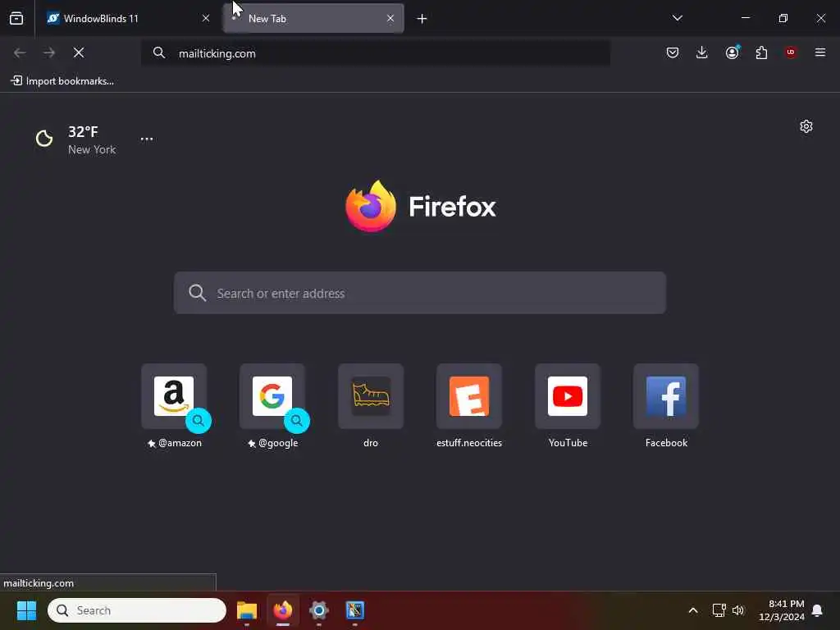
Task: Close the WindowBlinds 11 tab
Action: [206, 18]
